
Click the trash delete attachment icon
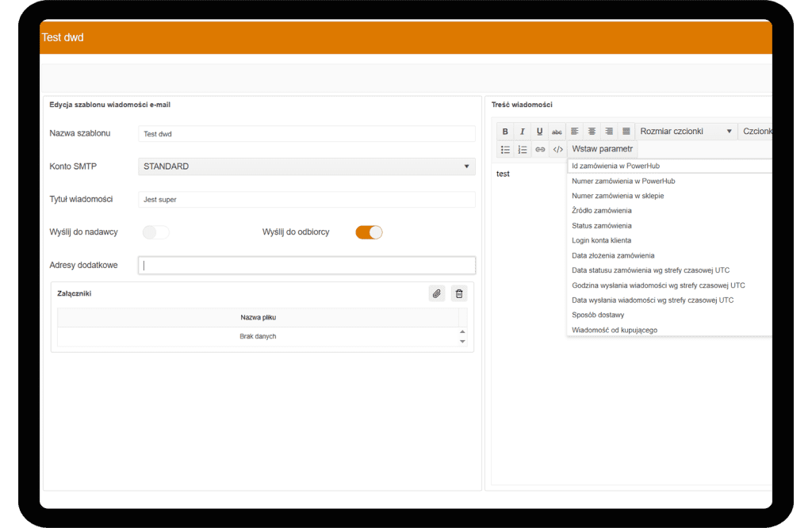point(458,293)
